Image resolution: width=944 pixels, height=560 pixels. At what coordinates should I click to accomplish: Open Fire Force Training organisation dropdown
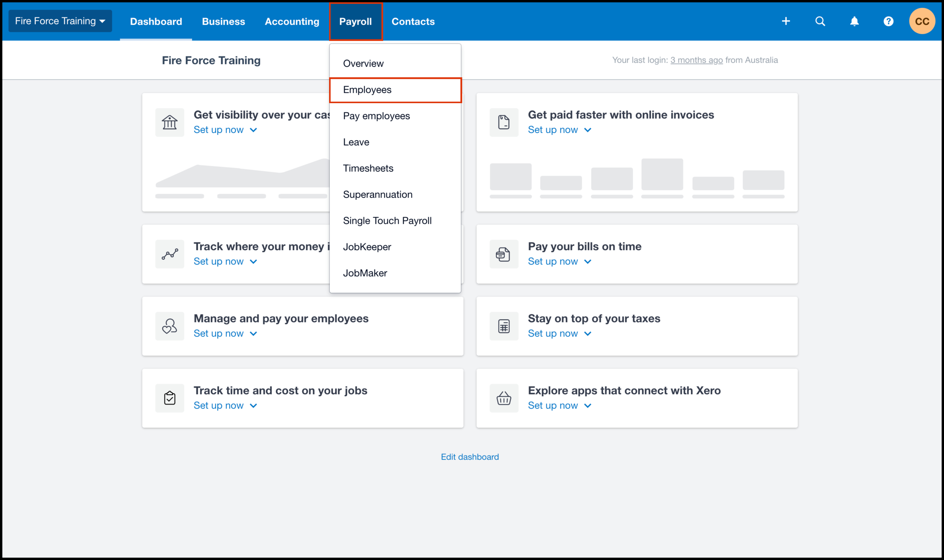point(60,21)
